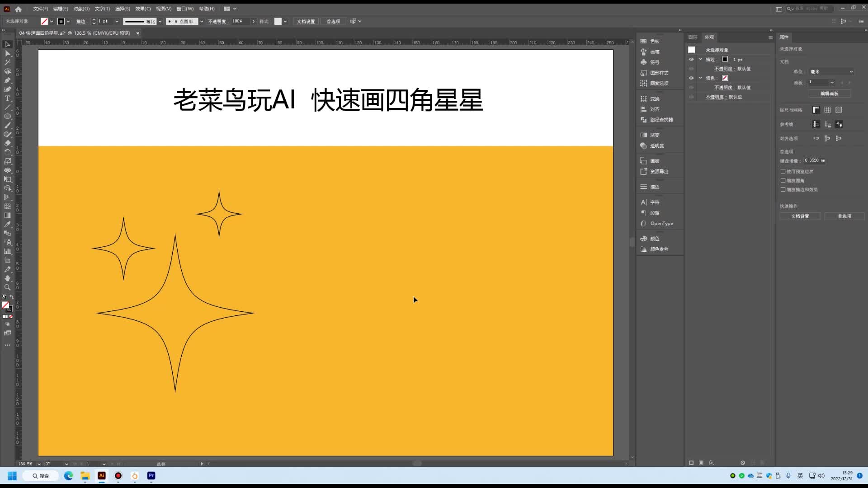Enable 缩放圆角 checkbox

(x=783, y=180)
